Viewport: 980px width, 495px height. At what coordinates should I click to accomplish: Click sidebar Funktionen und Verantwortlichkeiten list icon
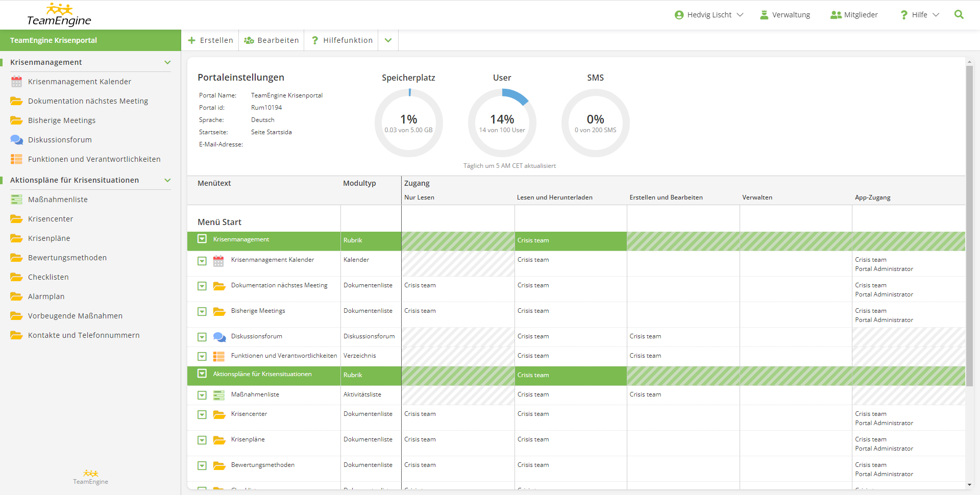point(16,159)
